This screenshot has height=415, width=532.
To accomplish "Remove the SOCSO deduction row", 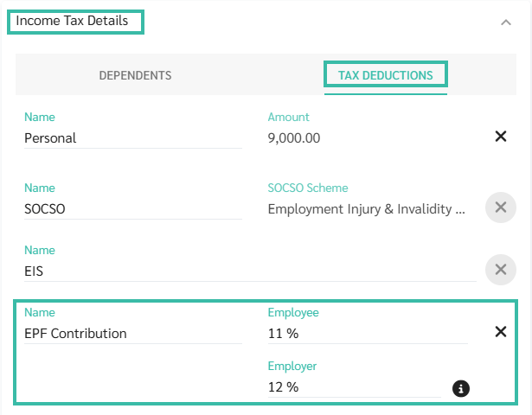I will pyautogui.click(x=499, y=208).
